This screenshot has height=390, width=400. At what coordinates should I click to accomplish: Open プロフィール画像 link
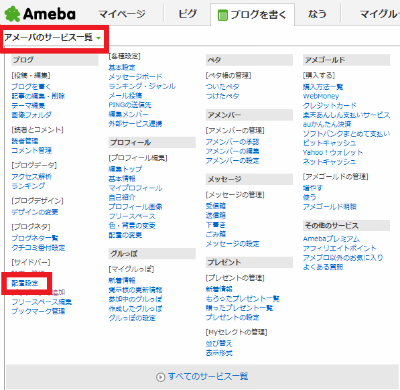tap(135, 207)
